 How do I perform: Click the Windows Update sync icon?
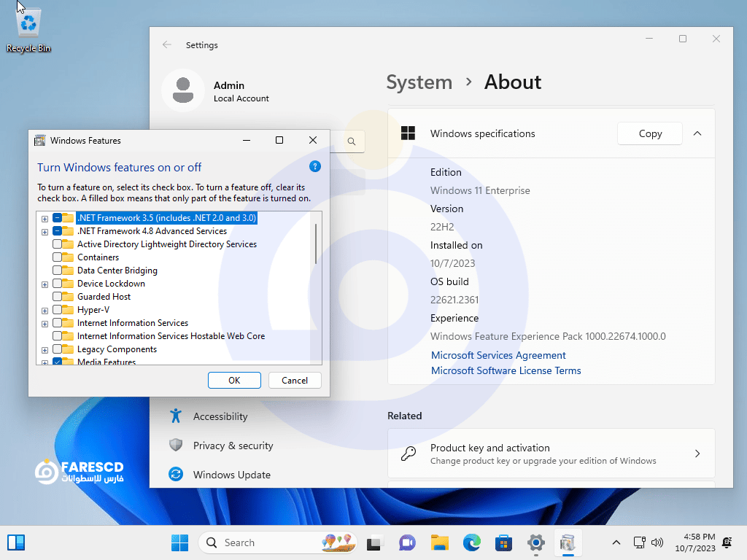[176, 474]
